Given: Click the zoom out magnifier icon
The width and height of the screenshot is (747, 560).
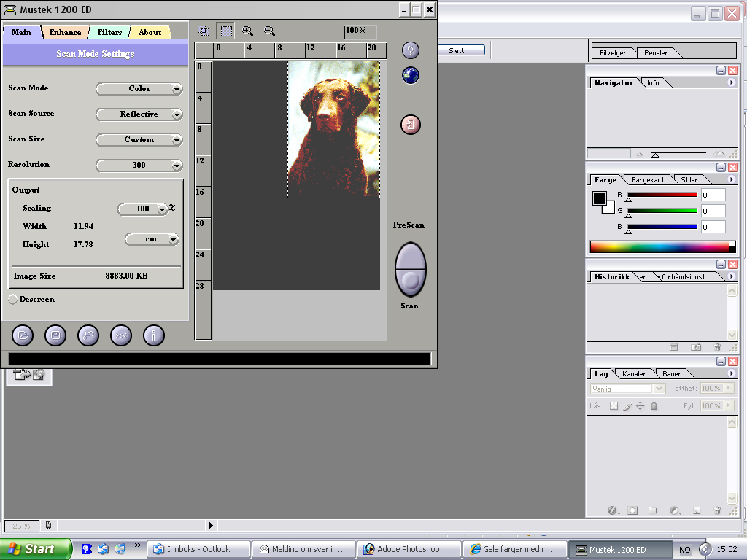Looking at the screenshot, I should pyautogui.click(x=269, y=31).
